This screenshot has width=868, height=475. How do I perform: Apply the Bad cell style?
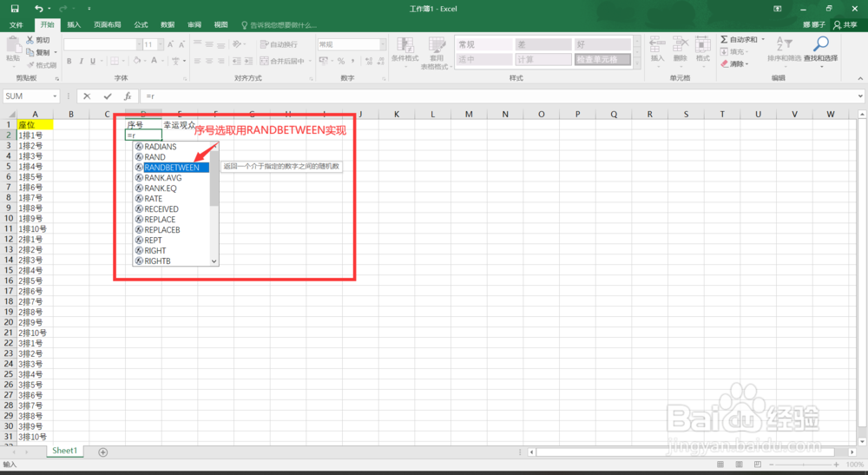pos(543,44)
